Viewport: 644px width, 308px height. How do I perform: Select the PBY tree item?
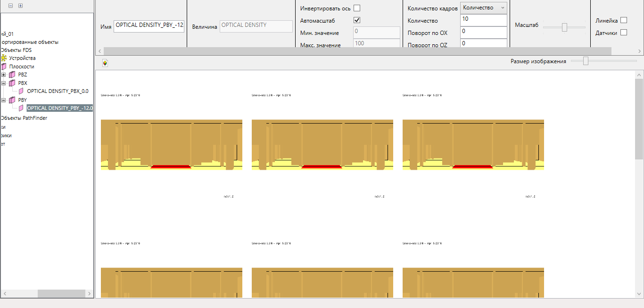click(x=23, y=100)
